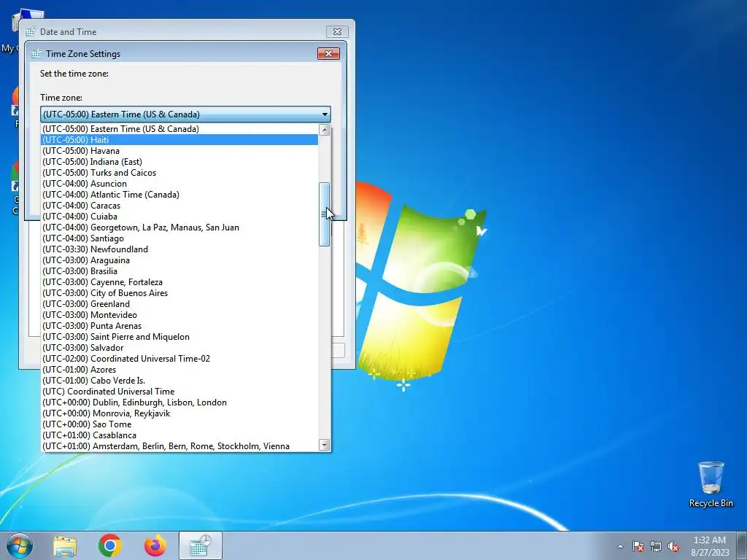Select (UTC-03:00) Araguaina time zone
This screenshot has width=747, height=560.
(x=179, y=260)
